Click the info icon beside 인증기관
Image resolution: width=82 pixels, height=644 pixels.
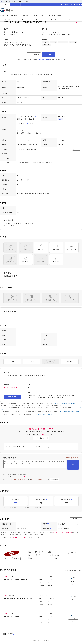pyautogui.click(x=48, y=524)
